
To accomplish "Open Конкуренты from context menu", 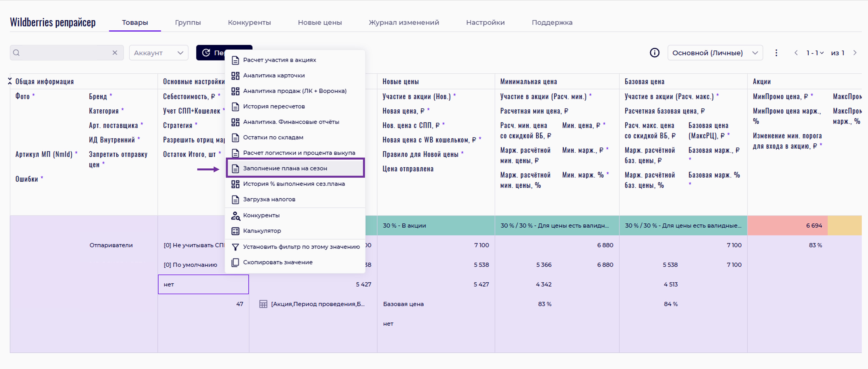I will [x=261, y=215].
